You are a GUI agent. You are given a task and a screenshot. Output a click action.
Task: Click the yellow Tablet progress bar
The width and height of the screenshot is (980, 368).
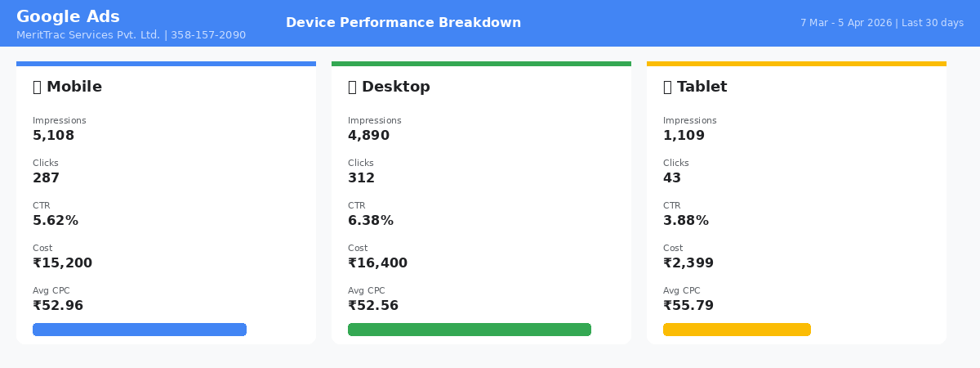(737, 330)
